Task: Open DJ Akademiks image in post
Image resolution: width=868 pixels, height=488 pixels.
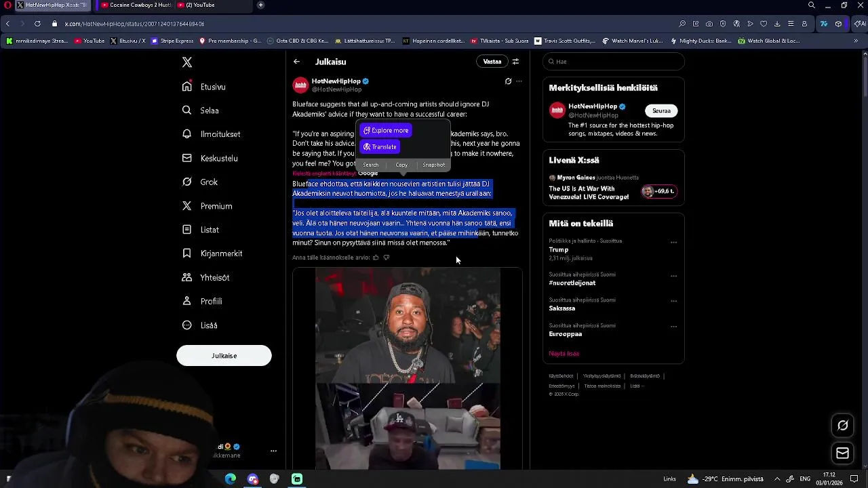Action: point(408,326)
